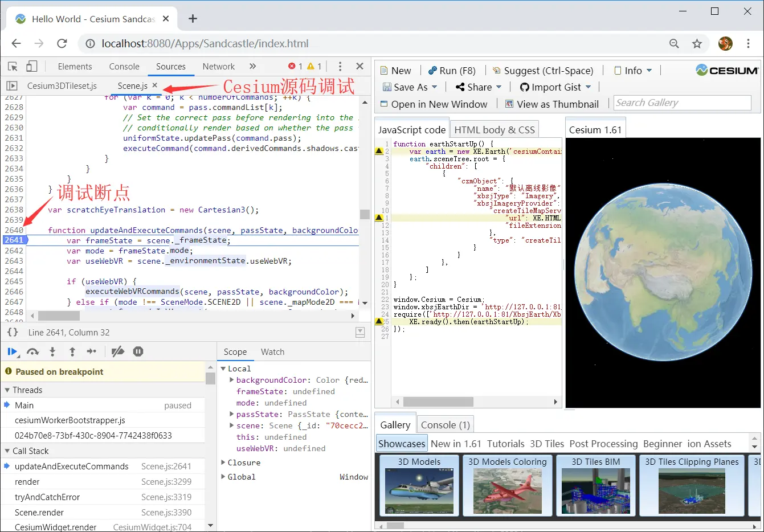Collapse the Threads section
Image resolution: width=764 pixels, height=532 pixels.
pos(7,390)
